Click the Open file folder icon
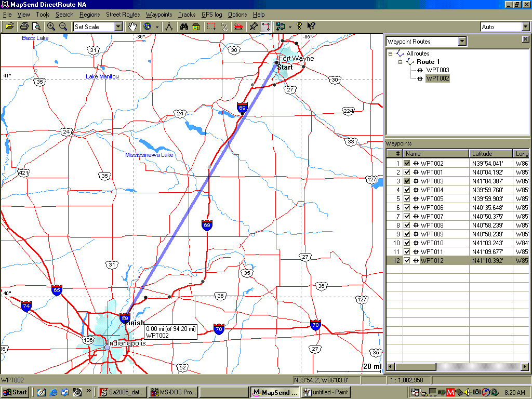532x399 pixels. 9,26
